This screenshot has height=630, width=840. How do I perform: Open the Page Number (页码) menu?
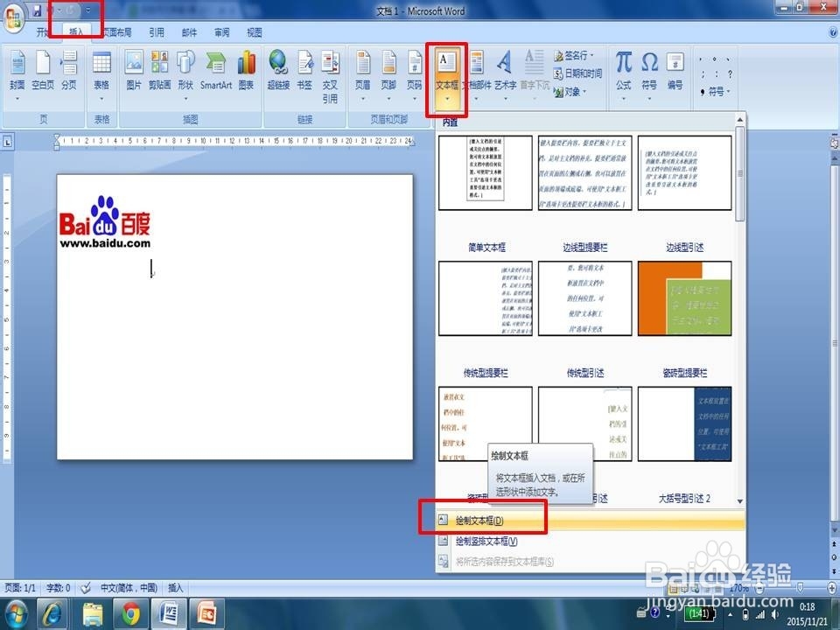tap(414, 75)
